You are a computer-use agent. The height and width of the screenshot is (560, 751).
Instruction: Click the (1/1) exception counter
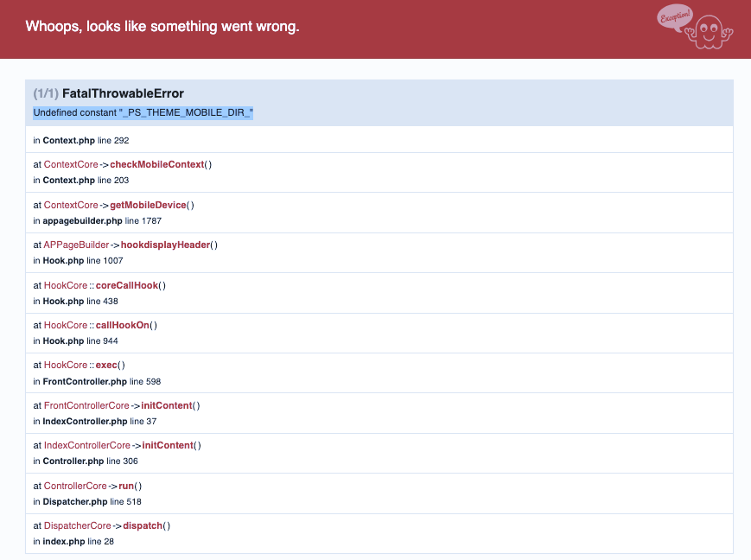[x=46, y=93]
